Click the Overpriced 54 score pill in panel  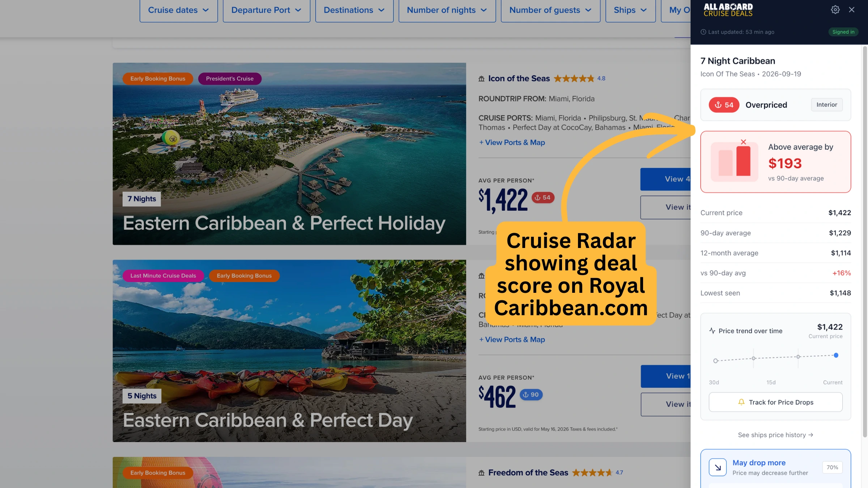click(724, 105)
